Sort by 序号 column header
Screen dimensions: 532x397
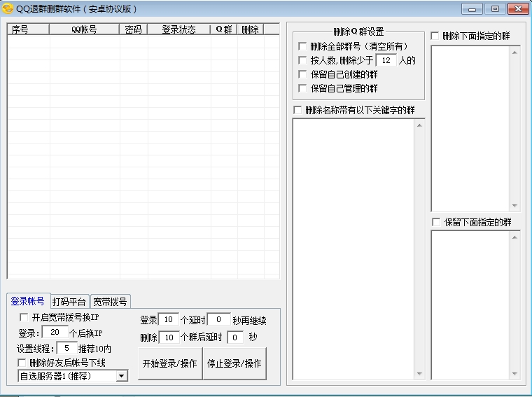pos(28,29)
